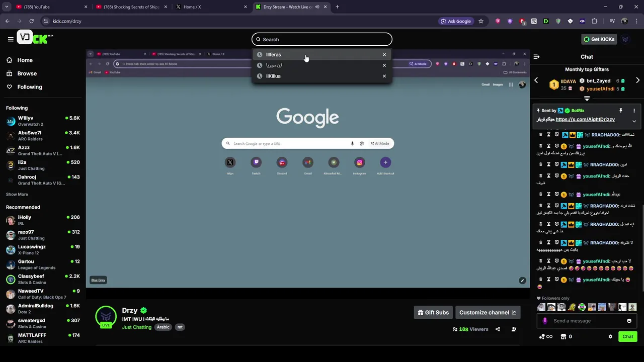Remove iiKillua from recent searches
644x362 pixels.
click(384, 76)
